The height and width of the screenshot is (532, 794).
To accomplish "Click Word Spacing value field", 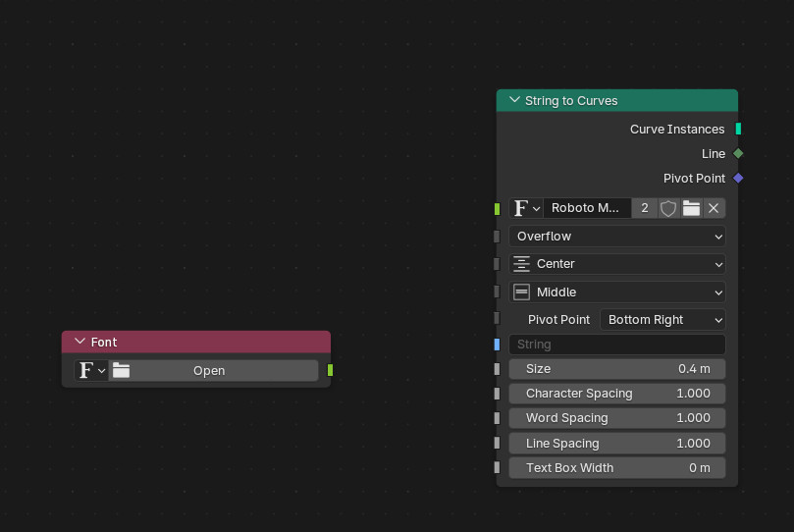I will (x=616, y=418).
